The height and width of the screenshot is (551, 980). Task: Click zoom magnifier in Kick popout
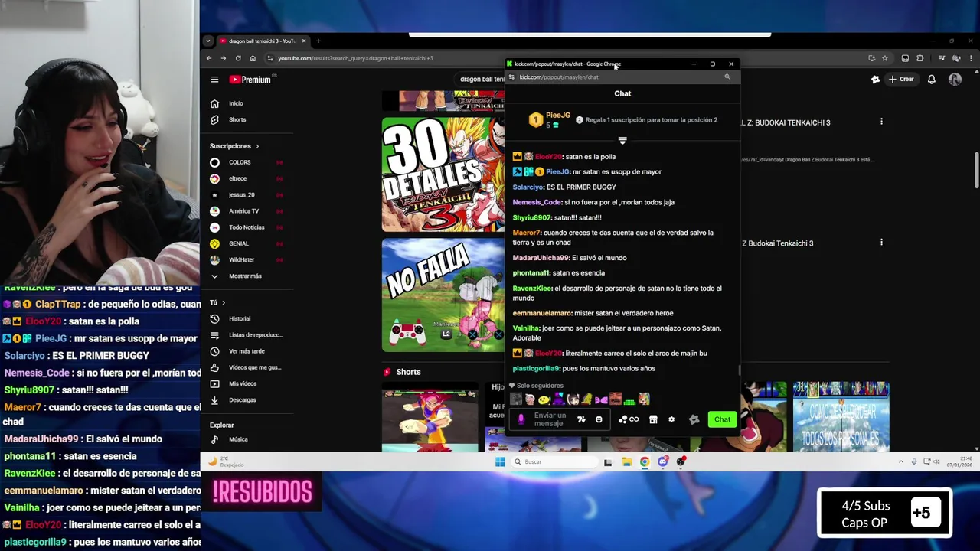[x=727, y=77]
